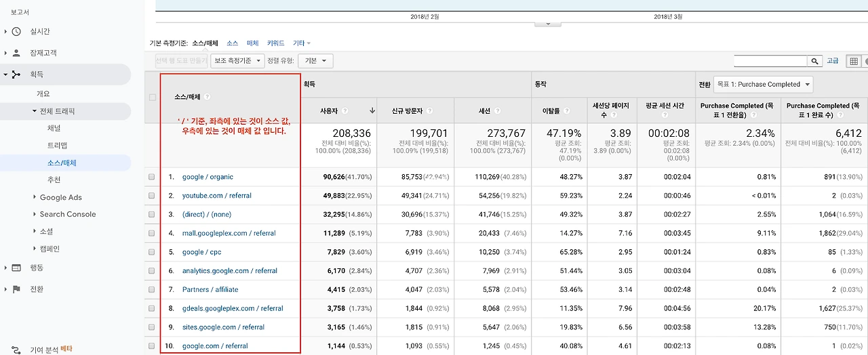Collapse the 전체 트래픽 tree arrow
Viewport: 868px width, 355px height.
point(35,111)
